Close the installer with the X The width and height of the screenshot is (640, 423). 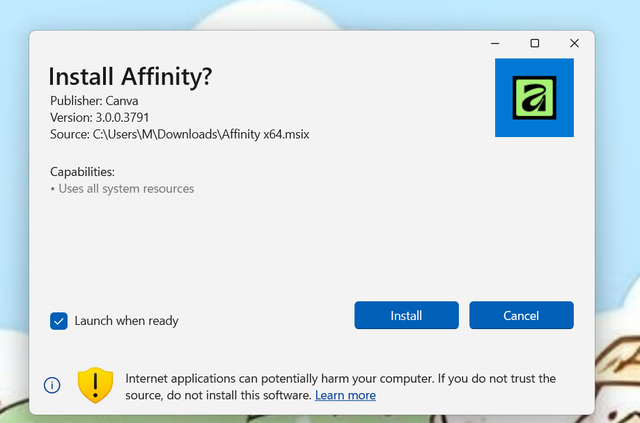574,43
